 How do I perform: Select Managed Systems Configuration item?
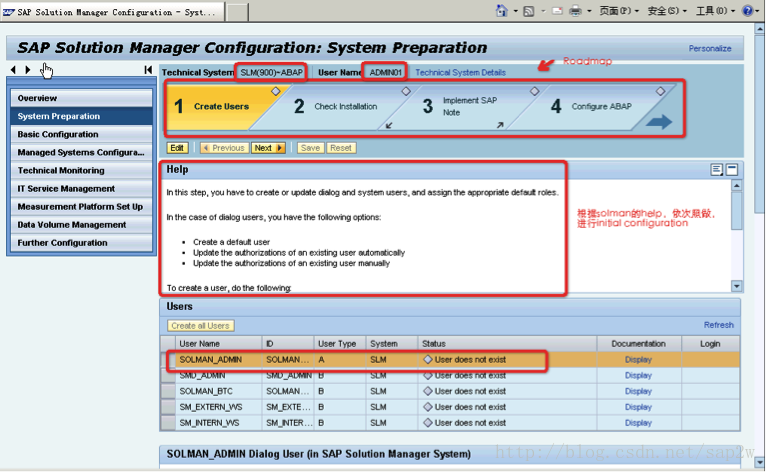click(x=81, y=152)
